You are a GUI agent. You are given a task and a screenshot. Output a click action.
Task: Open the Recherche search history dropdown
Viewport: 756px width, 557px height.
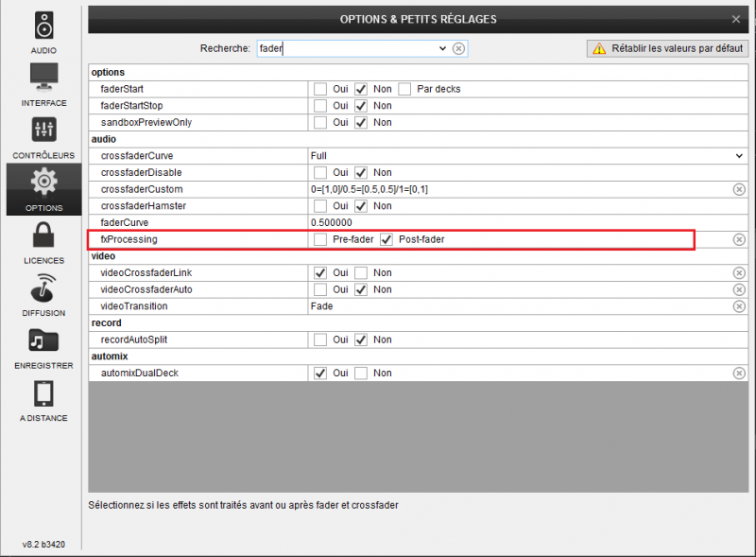pyautogui.click(x=442, y=48)
